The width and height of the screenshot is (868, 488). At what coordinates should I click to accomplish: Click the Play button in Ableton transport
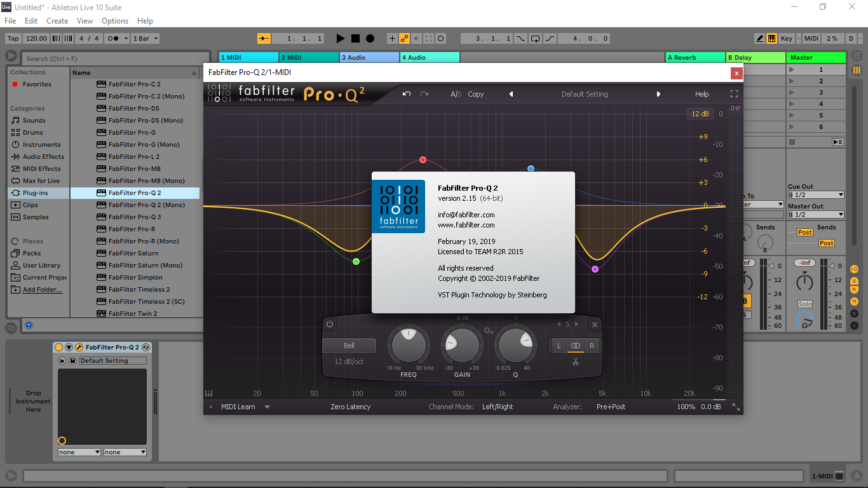point(341,39)
